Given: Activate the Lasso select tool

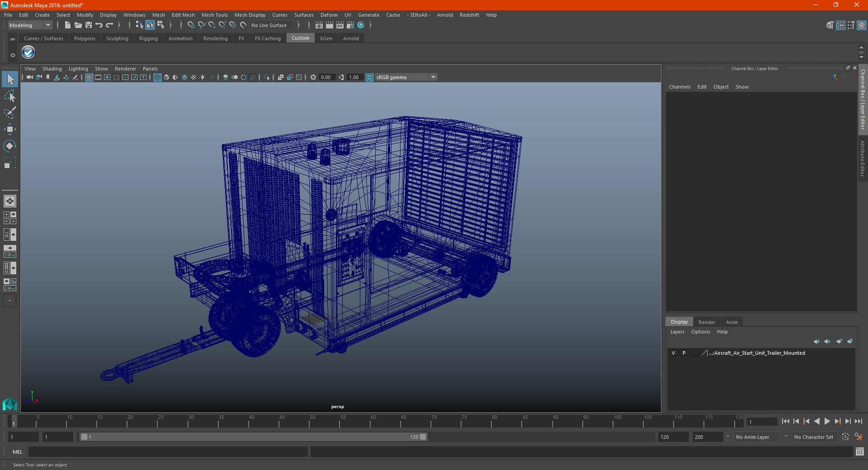Looking at the screenshot, I should 9,96.
